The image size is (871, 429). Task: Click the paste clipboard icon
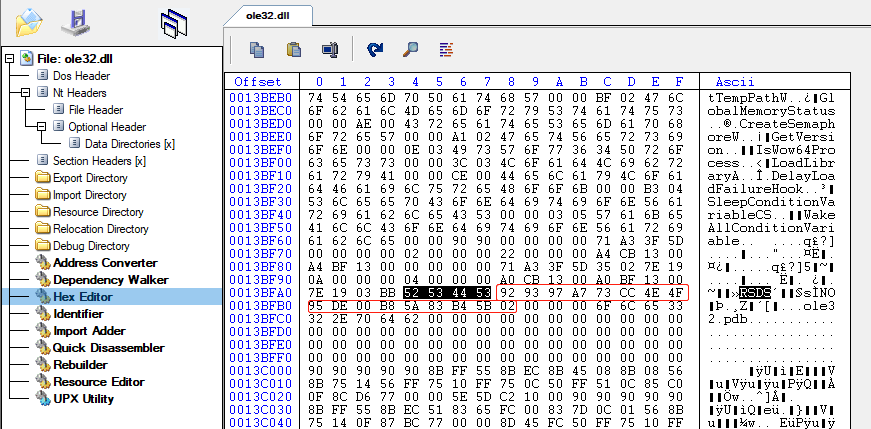[293, 49]
